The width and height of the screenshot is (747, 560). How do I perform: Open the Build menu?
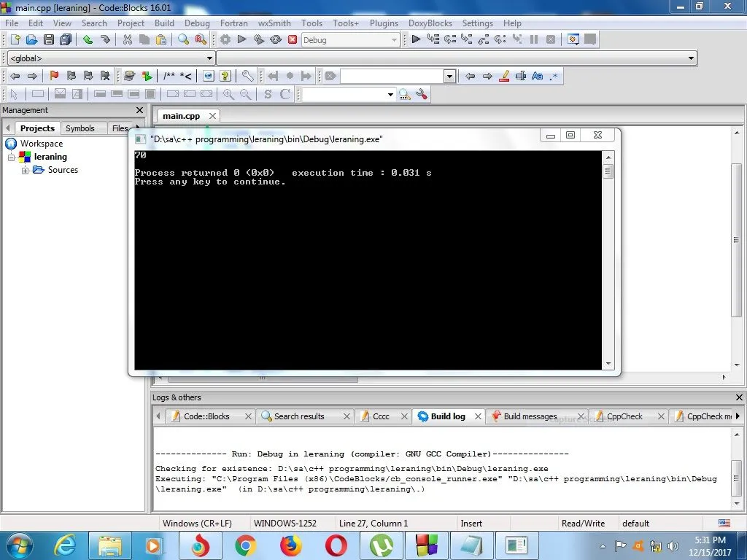coord(164,23)
